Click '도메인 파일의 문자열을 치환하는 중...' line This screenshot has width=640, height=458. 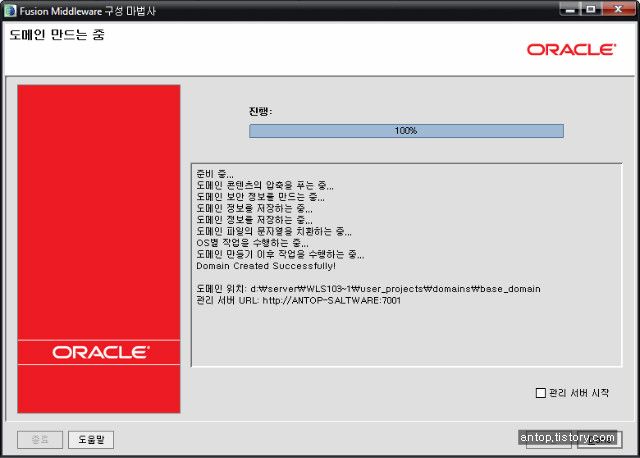point(274,231)
